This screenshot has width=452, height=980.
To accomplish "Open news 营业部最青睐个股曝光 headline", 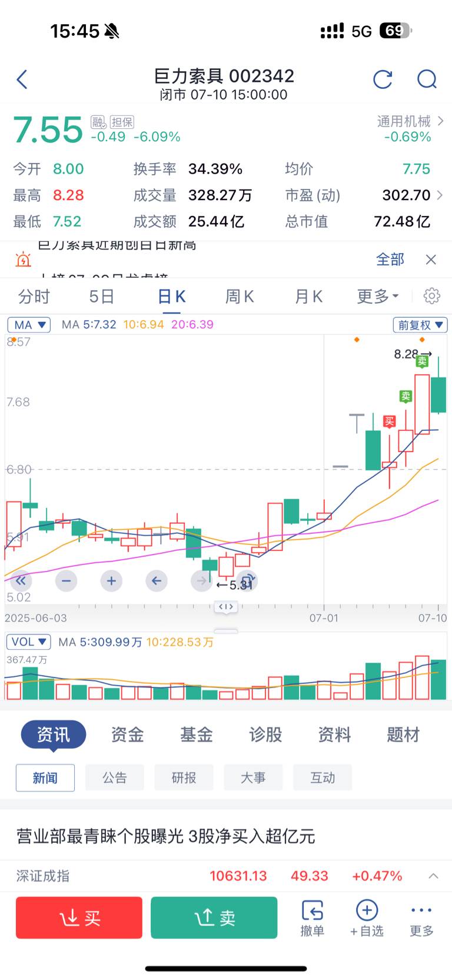I will click(x=165, y=836).
